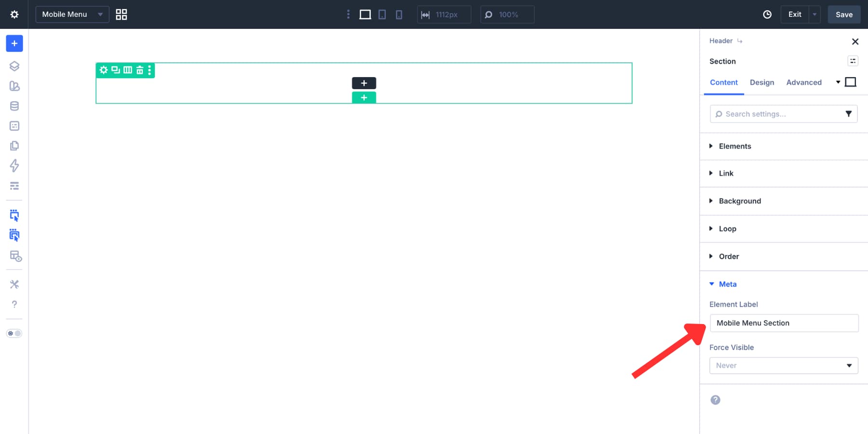
Task: Open the help question mark in sidebar
Action: 14,304
